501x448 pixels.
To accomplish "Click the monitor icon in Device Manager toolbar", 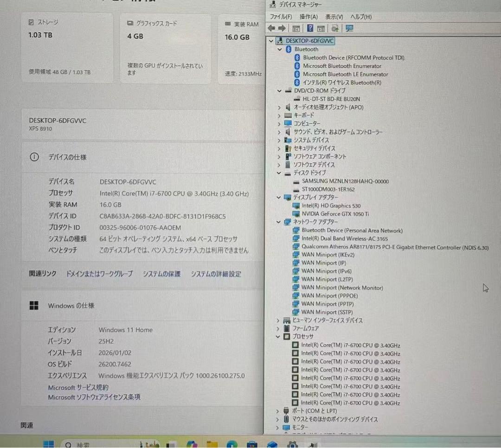I will pyautogui.click(x=349, y=28).
